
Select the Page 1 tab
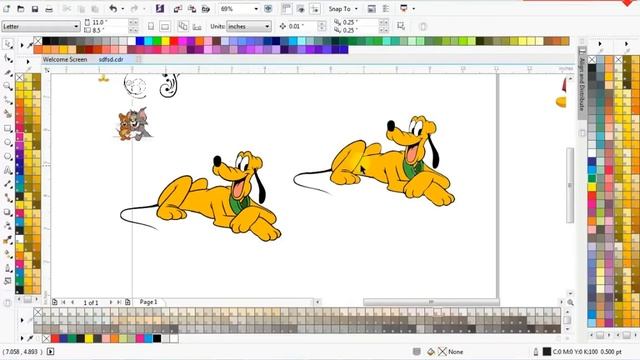click(149, 302)
